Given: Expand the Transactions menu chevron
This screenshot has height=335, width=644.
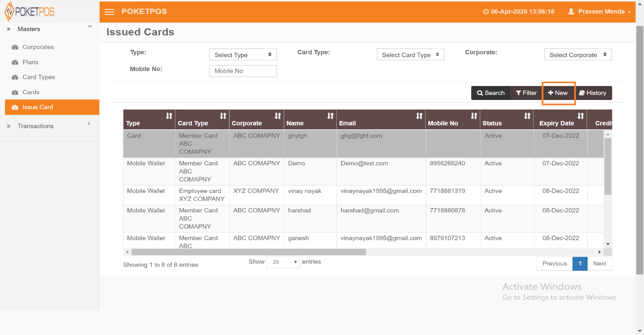Looking at the screenshot, I should (x=89, y=124).
